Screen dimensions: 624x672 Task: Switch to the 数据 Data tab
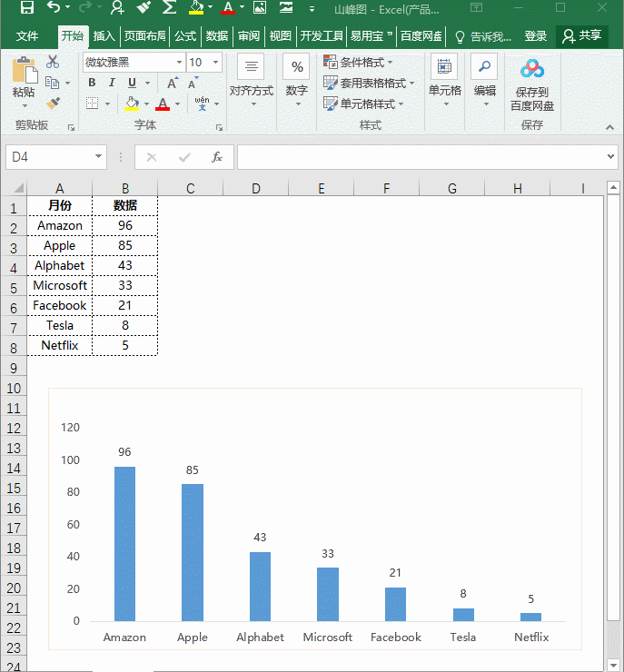[216, 36]
